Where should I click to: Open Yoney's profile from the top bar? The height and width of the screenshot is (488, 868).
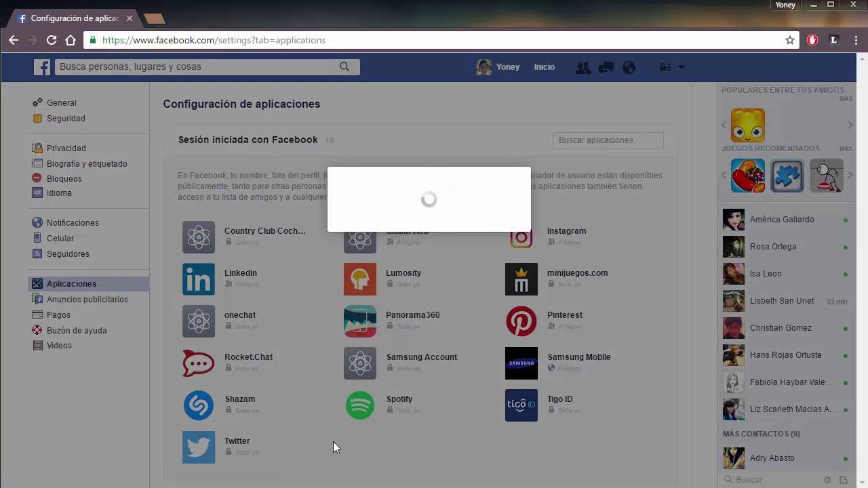(498, 67)
